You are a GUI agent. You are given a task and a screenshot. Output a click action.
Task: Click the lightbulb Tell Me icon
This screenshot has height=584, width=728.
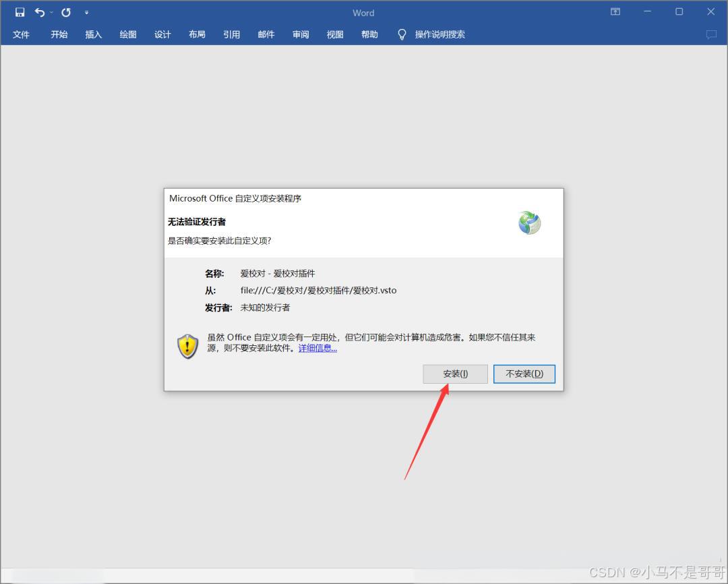click(402, 34)
